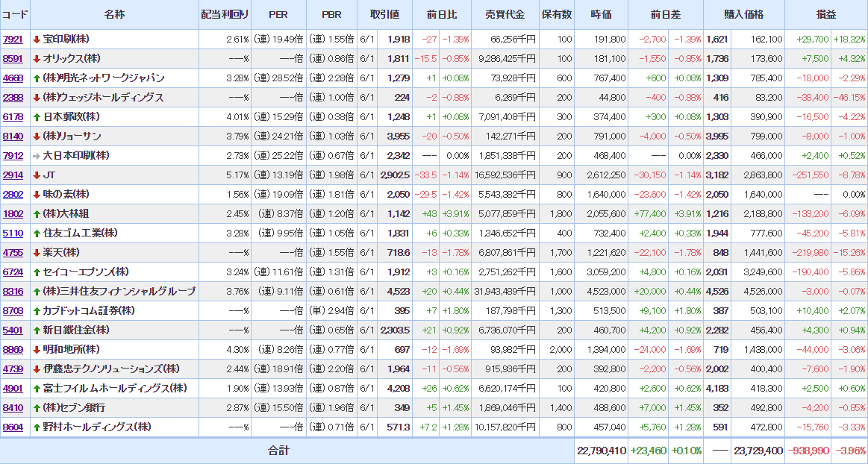Viewport: 868px width, 464px height.
Task: Open stock code 2914 link
Action: (x=13, y=175)
